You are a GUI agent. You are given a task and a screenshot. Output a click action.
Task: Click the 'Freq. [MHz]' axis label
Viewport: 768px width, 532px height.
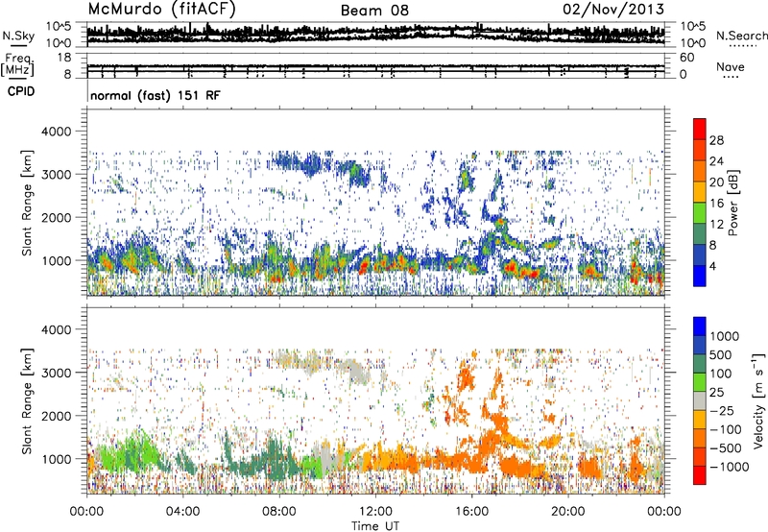[18, 65]
